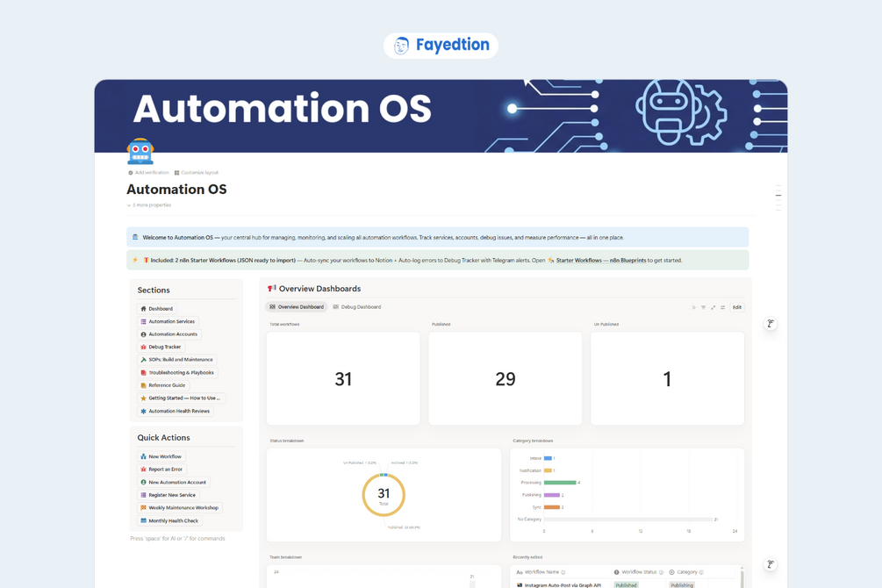Viewport: 882px width, 588px height.
Task: Click the blue Intake bar in the chart
Action: click(548, 458)
